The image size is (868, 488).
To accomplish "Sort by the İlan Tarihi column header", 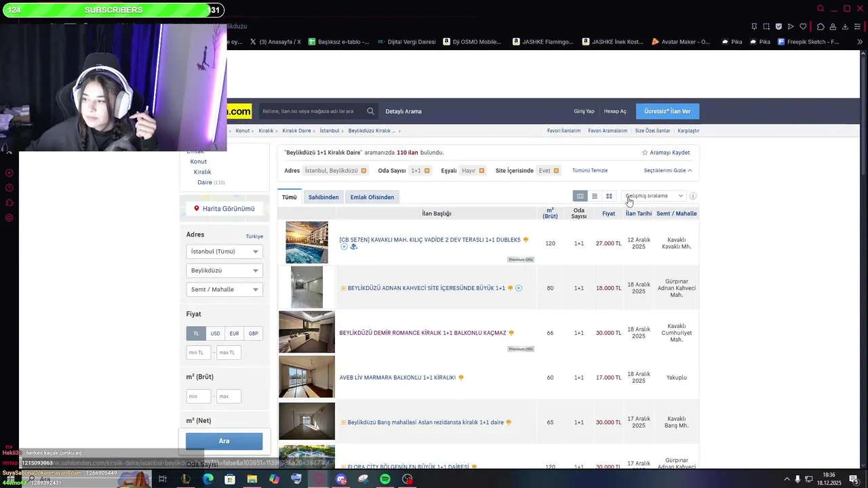I will point(639,213).
